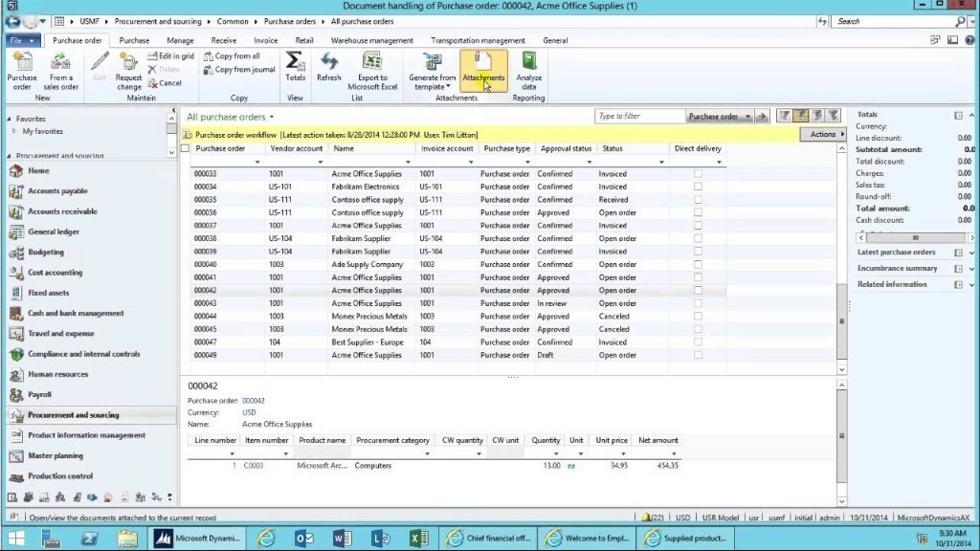Open the File menu dropdown
This screenshot has height=551, width=980.
23,40
